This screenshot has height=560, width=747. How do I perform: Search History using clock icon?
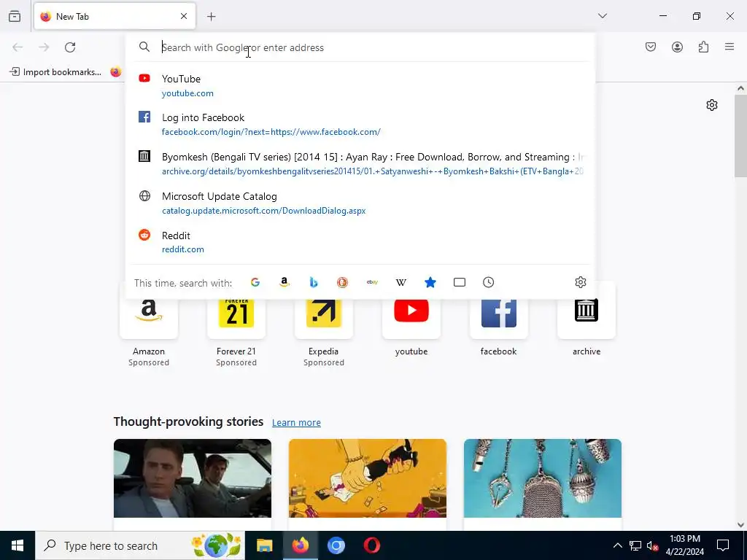click(488, 282)
